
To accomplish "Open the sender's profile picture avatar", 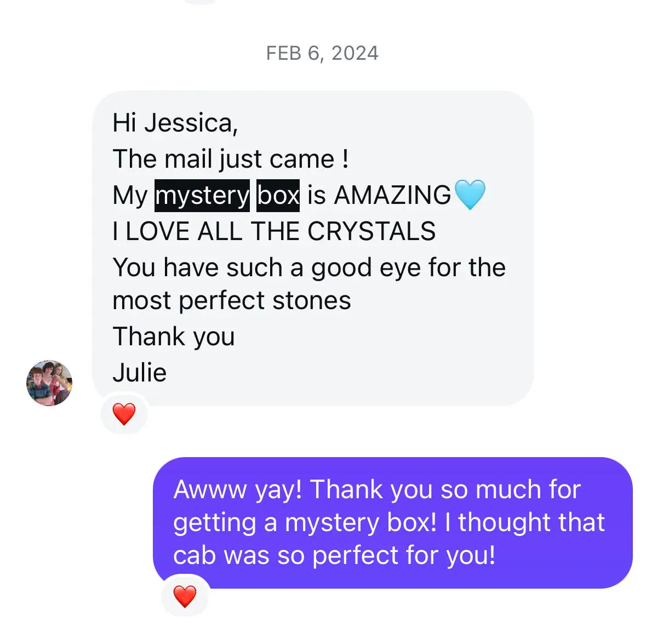I will [x=49, y=383].
